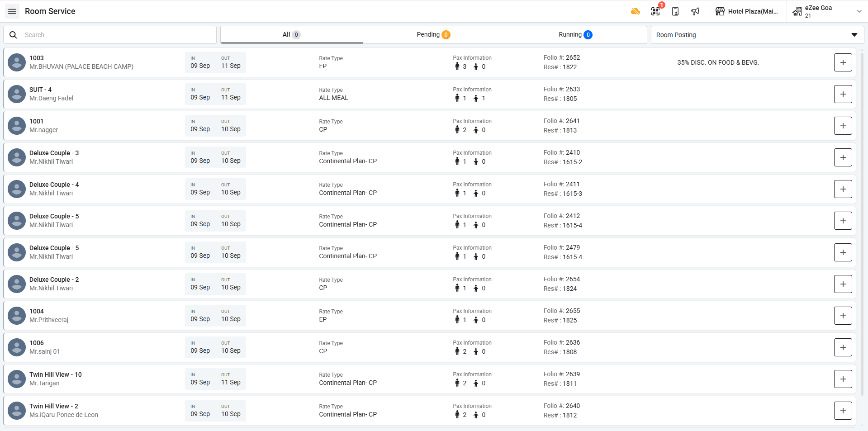Click Mr.BHUVAN (PALACE BEACH CAMP) guest name
Screen dimensions: 868x431
pyautogui.click(x=81, y=66)
